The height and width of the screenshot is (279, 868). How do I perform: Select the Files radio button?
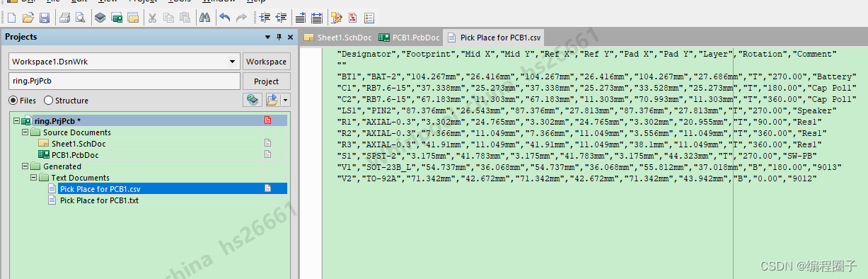13,101
